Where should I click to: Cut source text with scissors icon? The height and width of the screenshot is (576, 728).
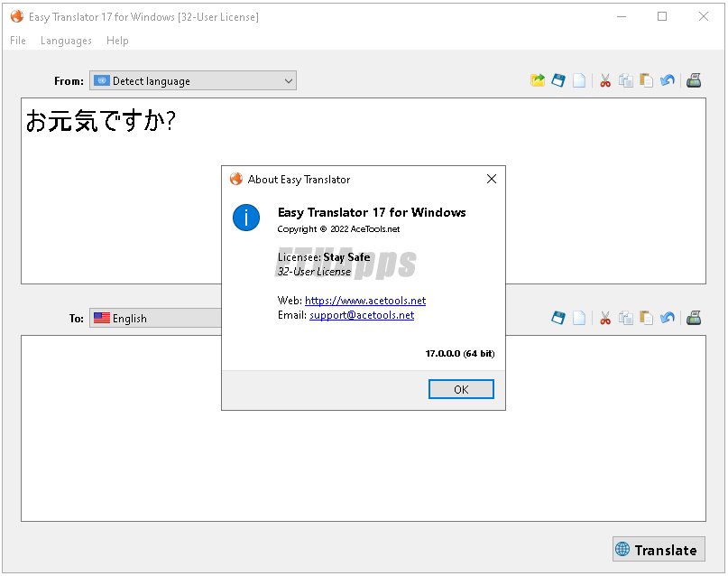point(605,80)
